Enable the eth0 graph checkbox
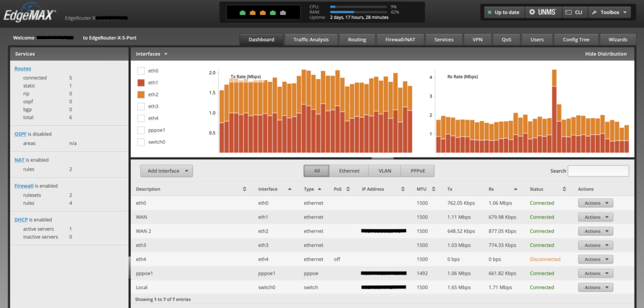The image size is (644, 308). point(141,71)
